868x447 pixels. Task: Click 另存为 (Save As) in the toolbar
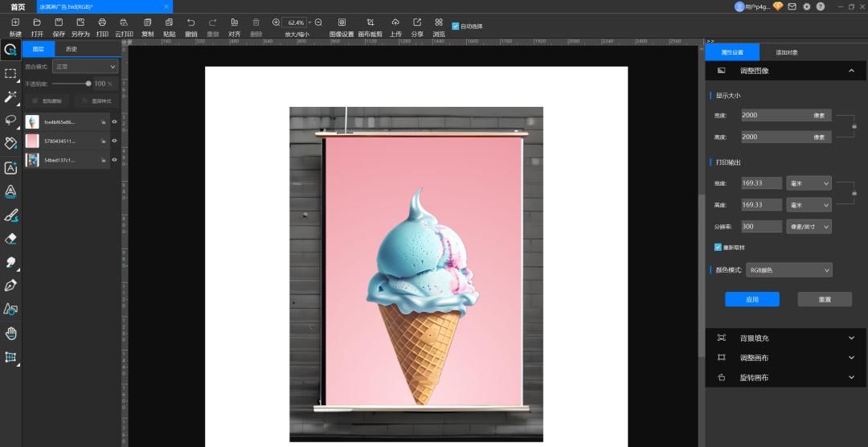click(x=80, y=27)
